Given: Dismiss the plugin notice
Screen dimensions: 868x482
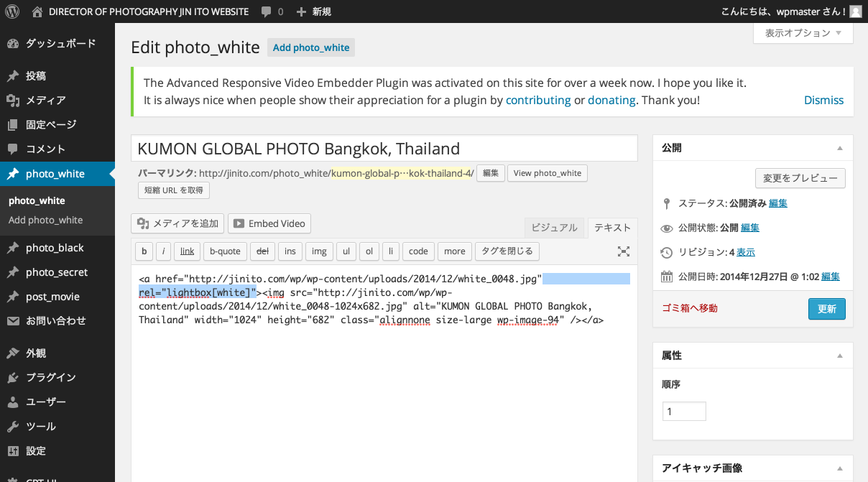Looking at the screenshot, I should [x=823, y=101].
